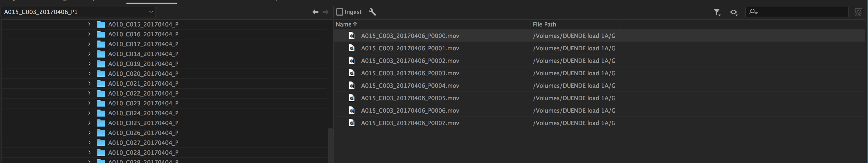Click the forward navigation arrow
Screen dimensions: 868x163
[325, 12]
